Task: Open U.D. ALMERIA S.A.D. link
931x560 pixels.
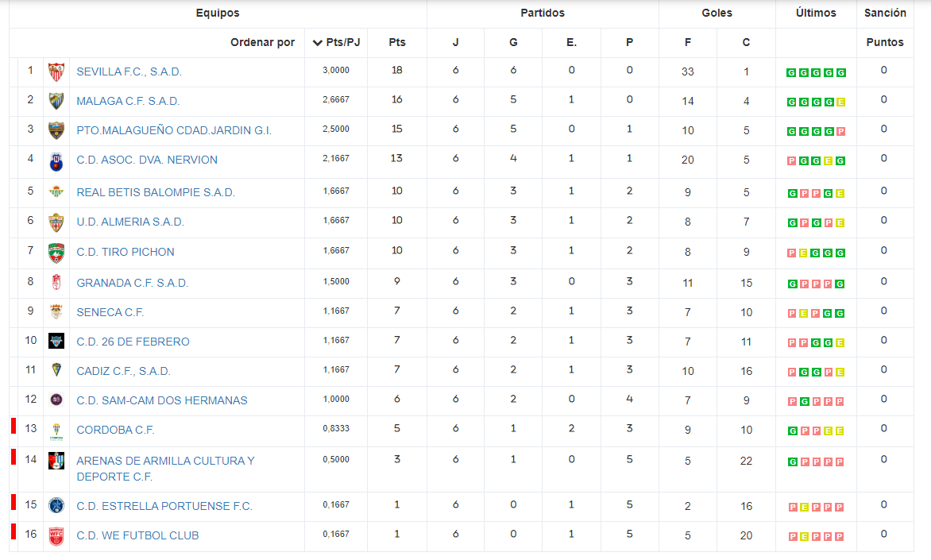Action: (130, 222)
